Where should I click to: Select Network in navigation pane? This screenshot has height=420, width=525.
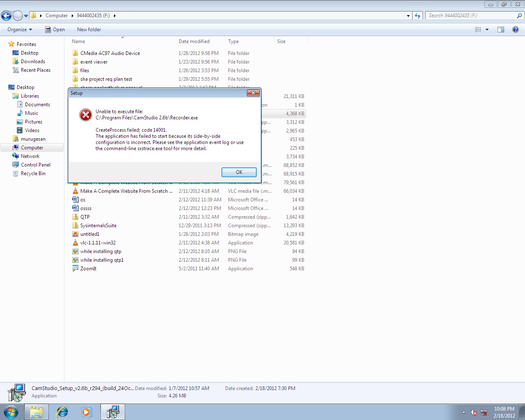(x=30, y=156)
